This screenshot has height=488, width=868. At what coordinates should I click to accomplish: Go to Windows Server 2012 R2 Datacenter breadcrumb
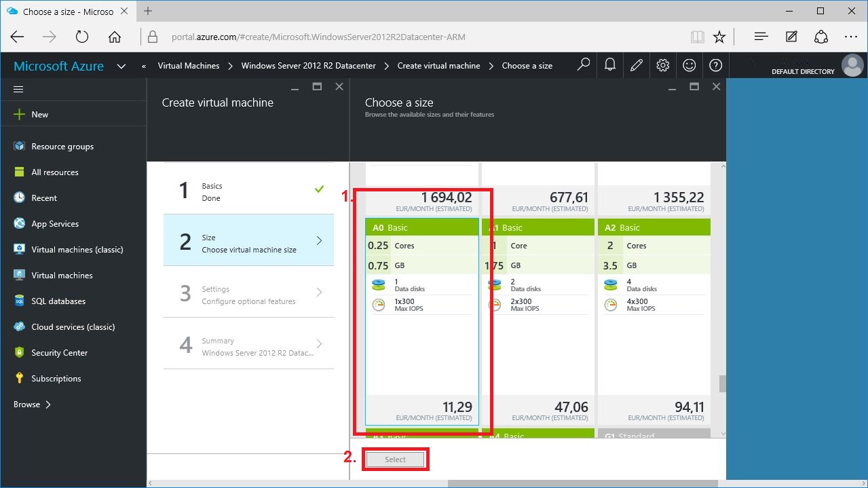pyautogui.click(x=308, y=66)
